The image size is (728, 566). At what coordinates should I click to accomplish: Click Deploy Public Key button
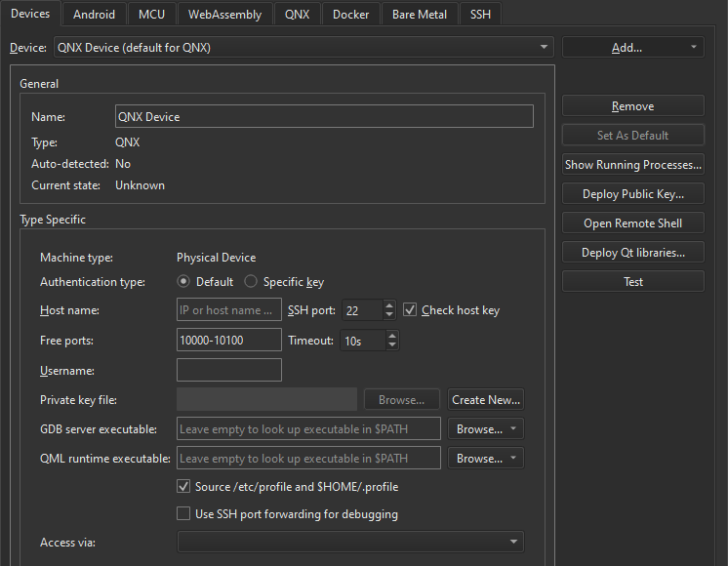pos(632,194)
